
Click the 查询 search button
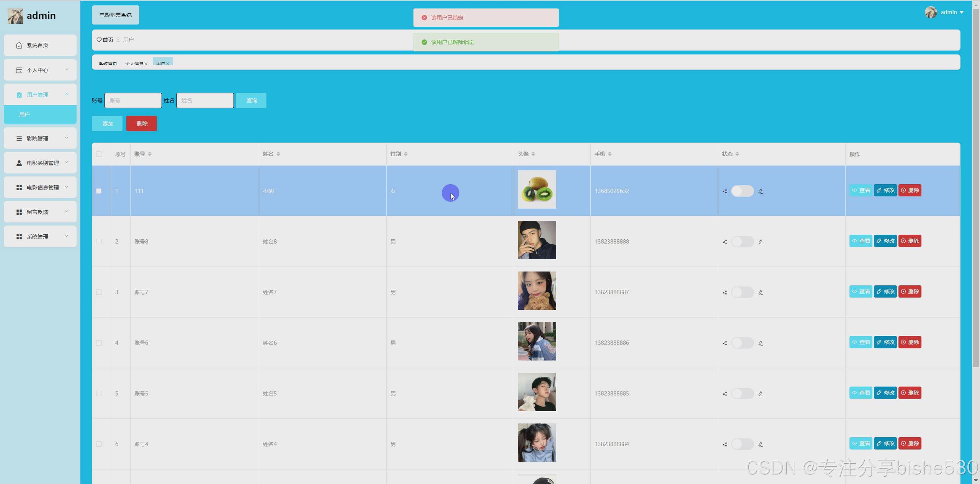[x=251, y=100]
